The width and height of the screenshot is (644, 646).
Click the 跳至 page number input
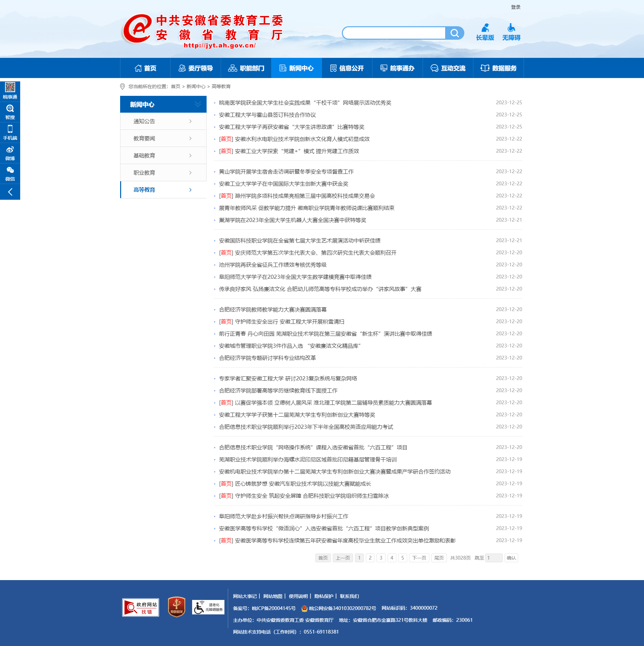pyautogui.click(x=494, y=558)
